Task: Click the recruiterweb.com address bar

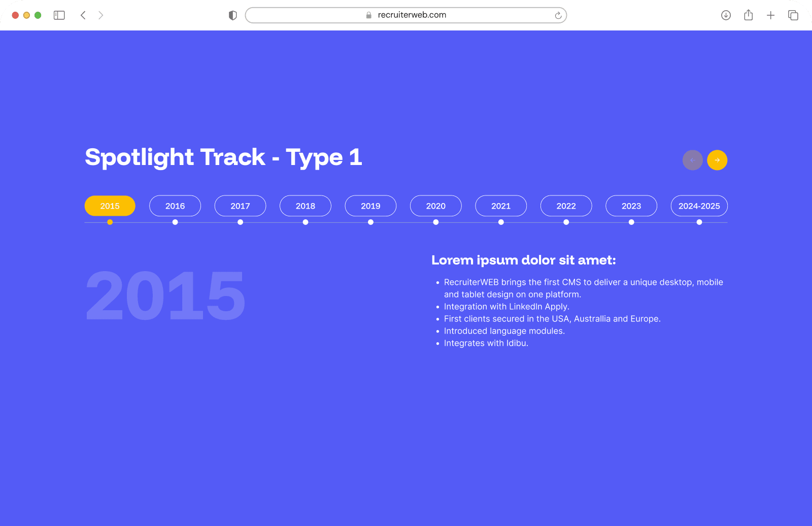Action: (x=406, y=15)
